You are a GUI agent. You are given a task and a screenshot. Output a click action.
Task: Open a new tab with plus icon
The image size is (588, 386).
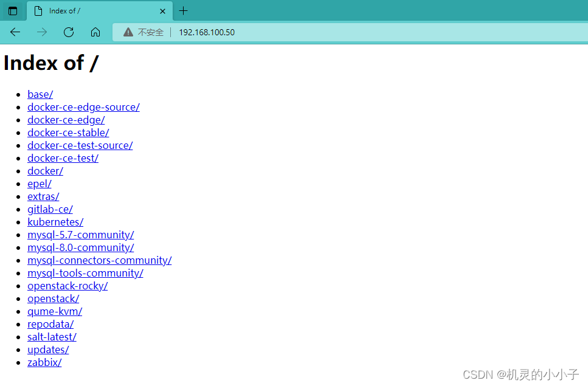184,11
